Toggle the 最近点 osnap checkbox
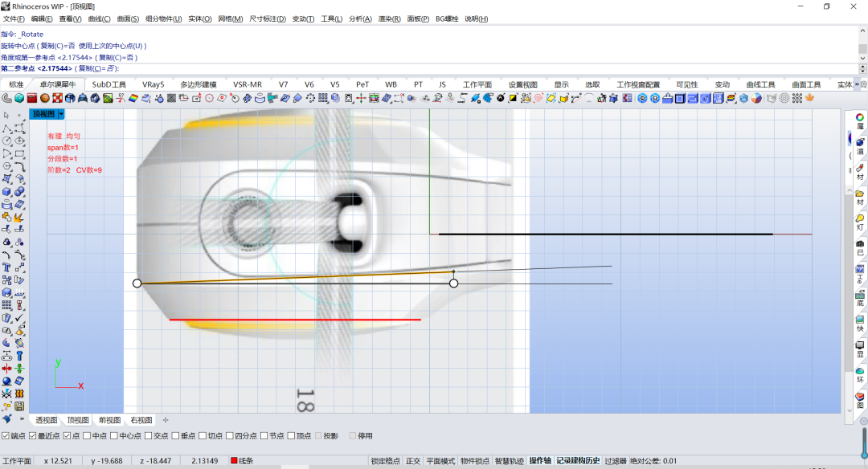Viewport: 868px width, 469px height. pos(33,436)
